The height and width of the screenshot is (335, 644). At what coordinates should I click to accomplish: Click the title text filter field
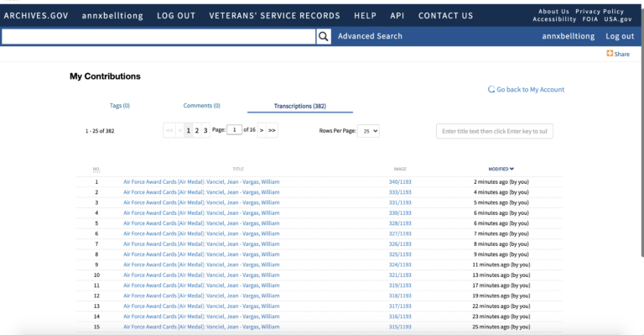(x=495, y=131)
